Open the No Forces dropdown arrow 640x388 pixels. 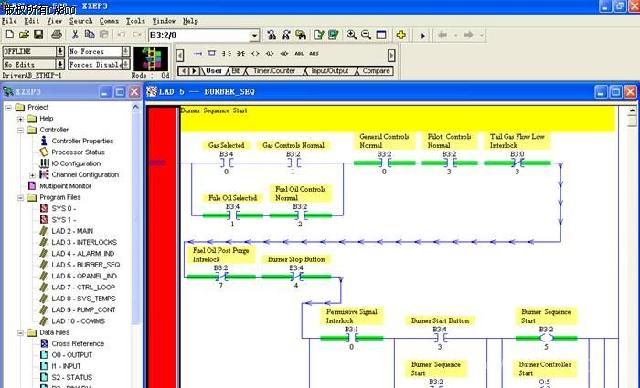pos(126,51)
